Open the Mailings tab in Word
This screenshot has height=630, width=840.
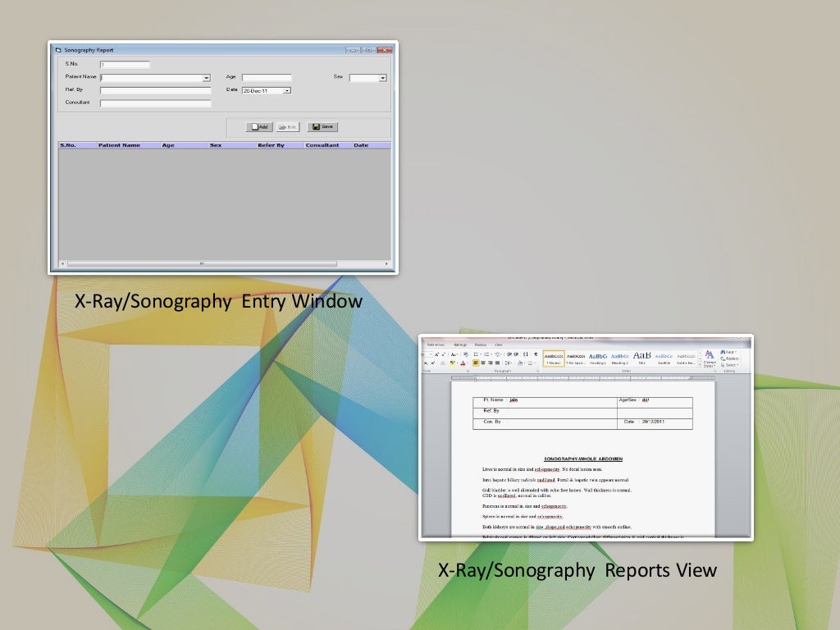click(460, 345)
